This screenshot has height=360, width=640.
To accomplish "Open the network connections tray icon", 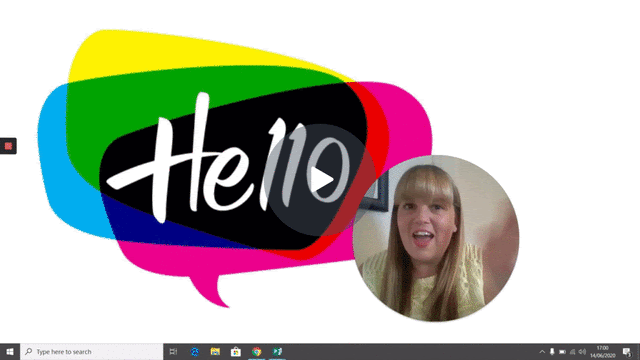I will coord(573,352).
